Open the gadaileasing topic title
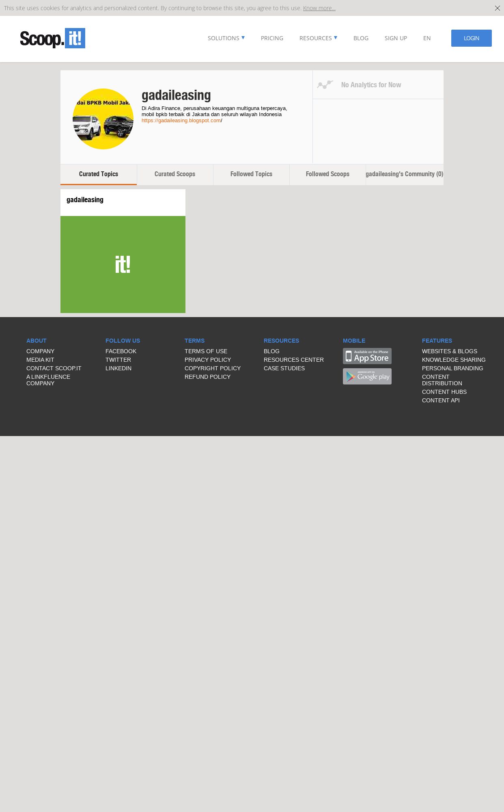This screenshot has width=504, height=812. click(x=85, y=200)
